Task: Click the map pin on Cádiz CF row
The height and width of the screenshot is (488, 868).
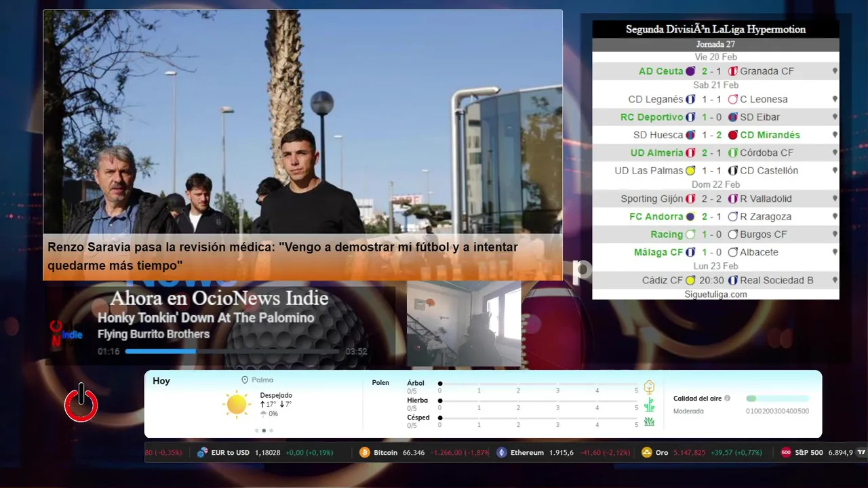Action: coord(835,281)
